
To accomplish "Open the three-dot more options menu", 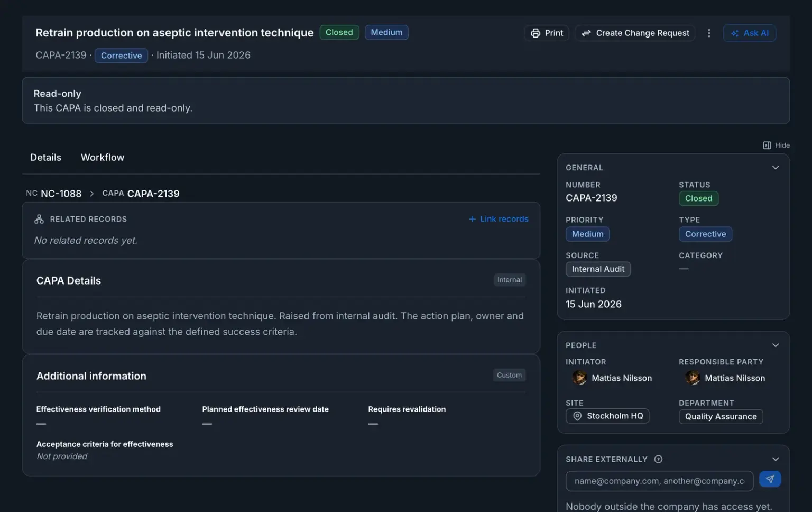I will [x=709, y=33].
